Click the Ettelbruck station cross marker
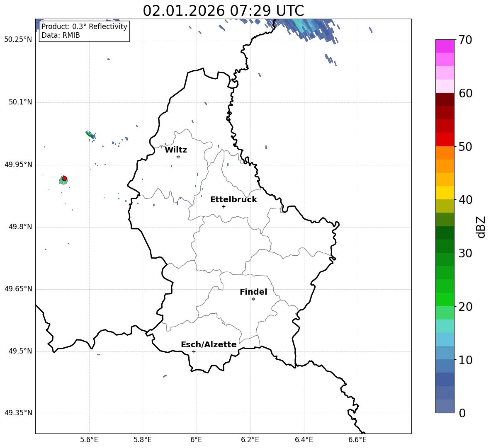 (x=224, y=206)
